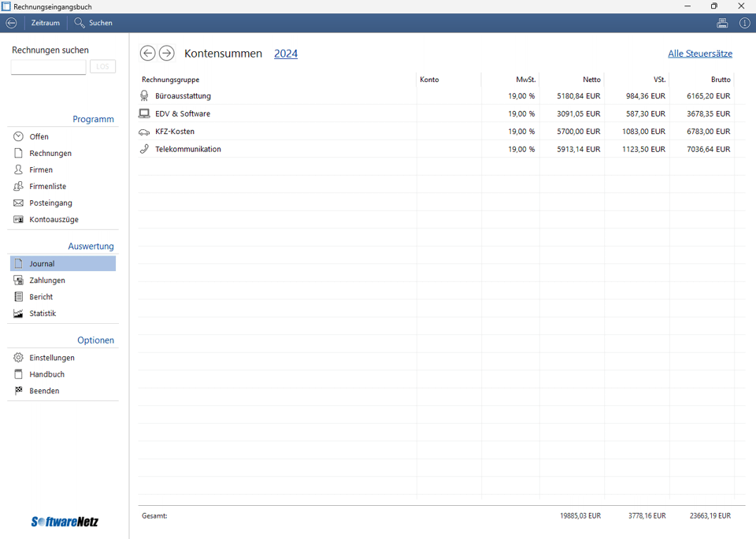Open the info icon at top right

744,23
